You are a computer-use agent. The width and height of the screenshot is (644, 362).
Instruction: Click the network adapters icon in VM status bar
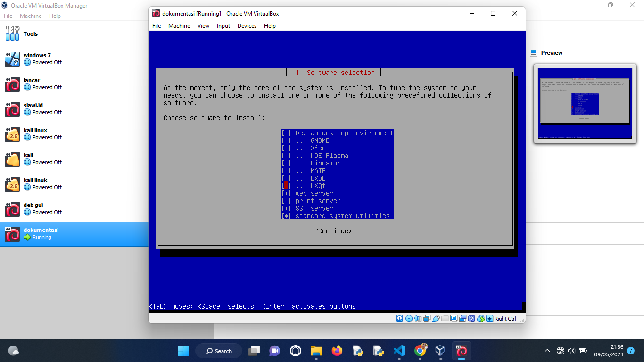(427, 319)
